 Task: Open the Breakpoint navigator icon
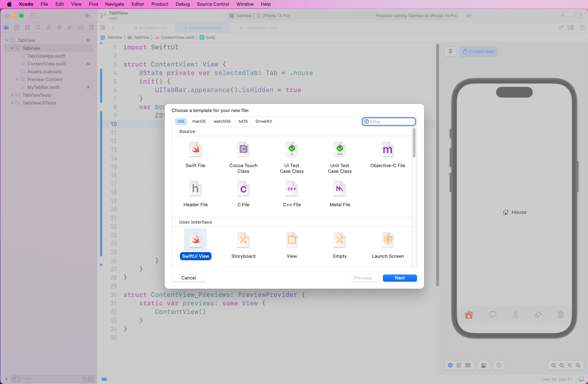81,28
